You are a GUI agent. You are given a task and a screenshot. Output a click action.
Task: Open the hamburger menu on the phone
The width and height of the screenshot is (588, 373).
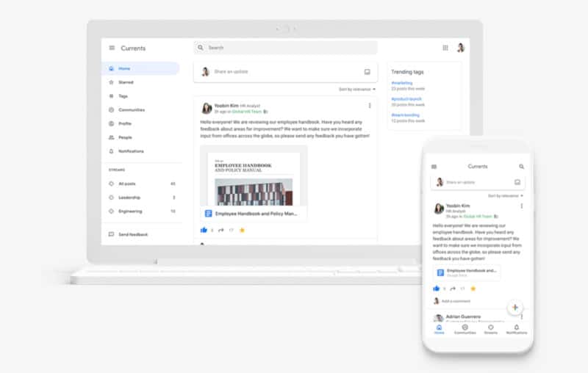click(434, 166)
